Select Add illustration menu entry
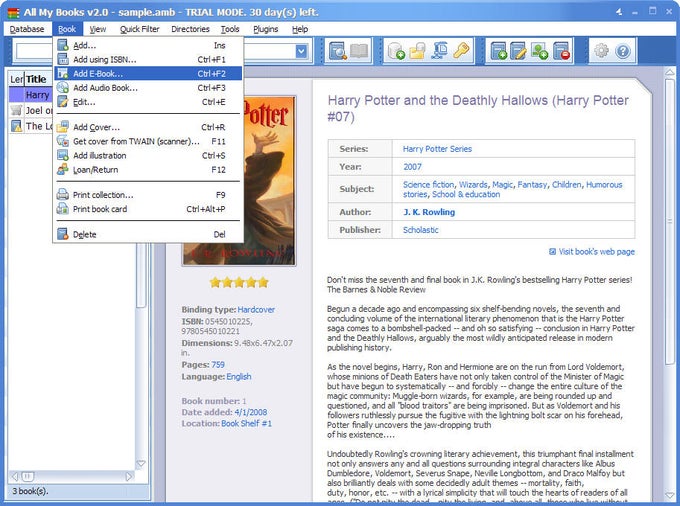This screenshot has height=506, width=680. pos(147,155)
